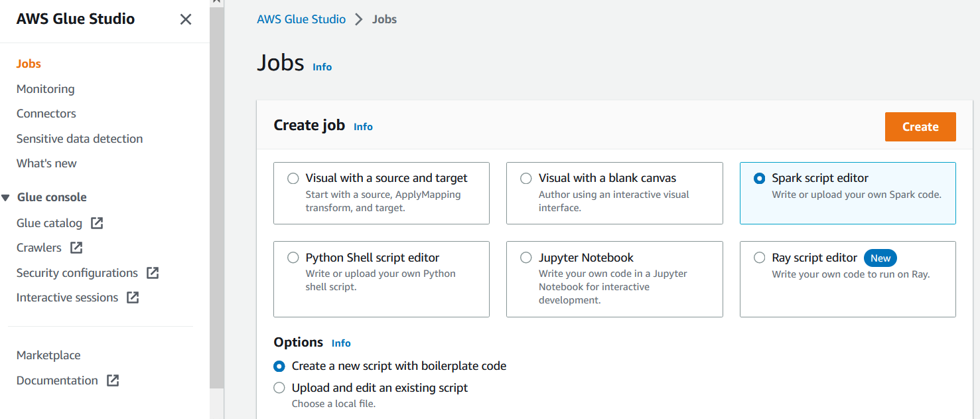Open Monitoring in the sidebar
Viewport: 980px width, 419px height.
pyautogui.click(x=45, y=89)
